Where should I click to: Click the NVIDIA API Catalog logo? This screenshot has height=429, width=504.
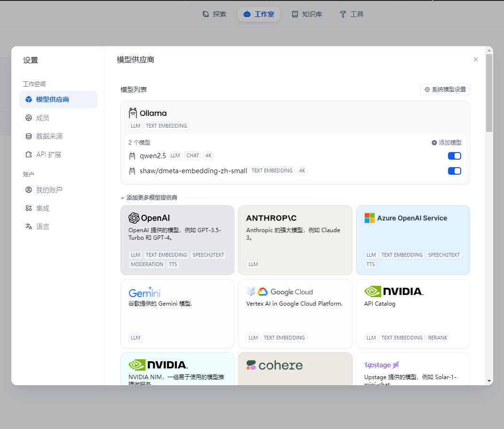394,291
